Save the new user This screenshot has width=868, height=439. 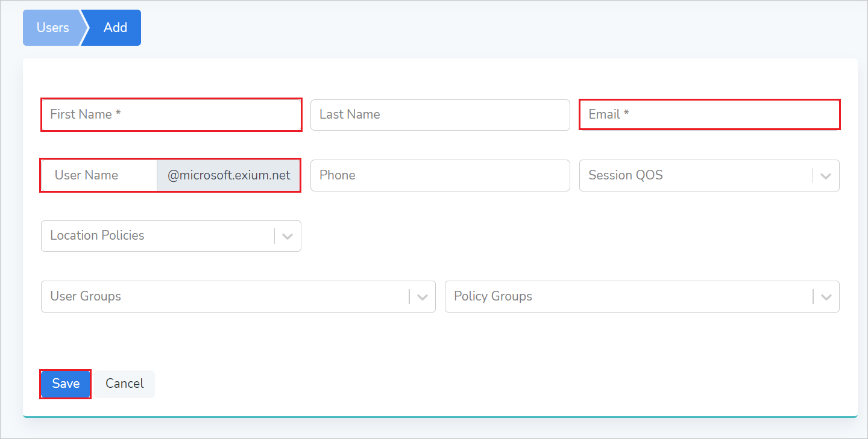[65, 384]
